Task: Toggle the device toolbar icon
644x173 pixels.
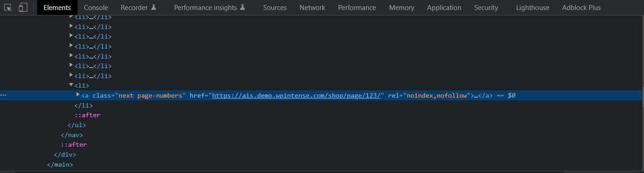Action: 23,8
